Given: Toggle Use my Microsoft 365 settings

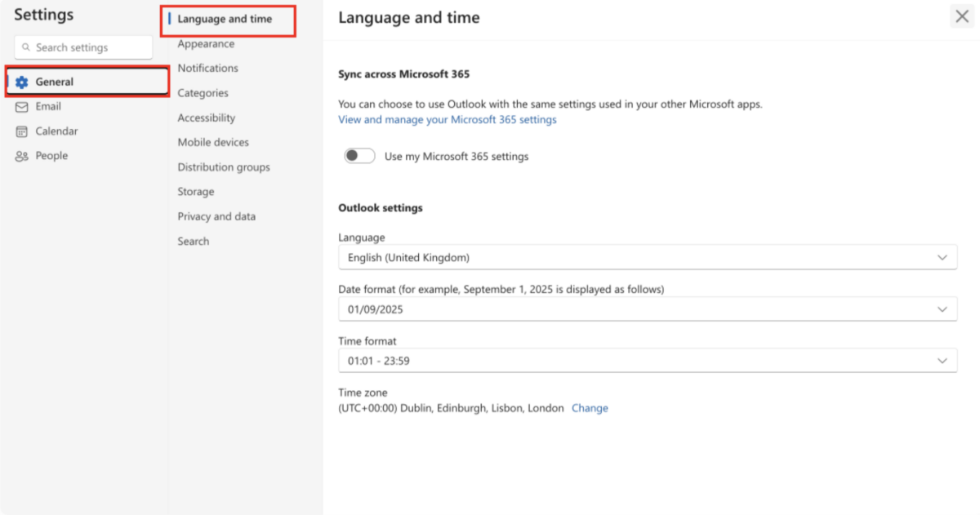Looking at the screenshot, I should [x=359, y=155].
